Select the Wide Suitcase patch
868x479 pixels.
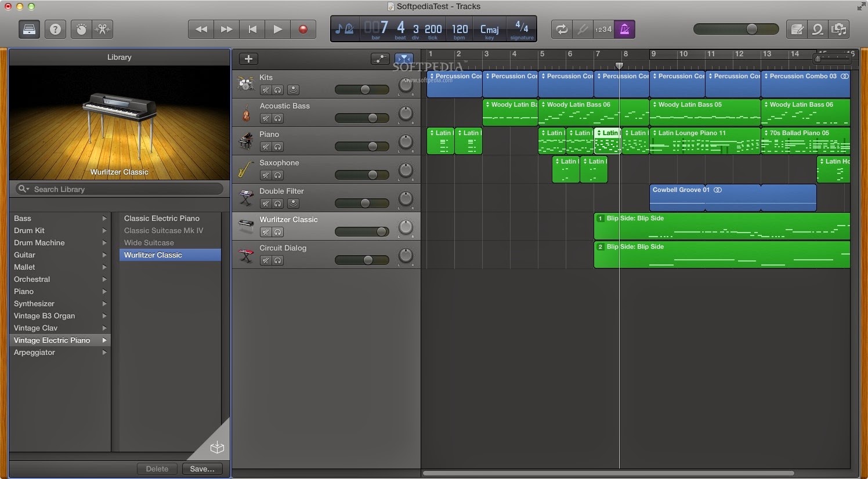tap(170, 243)
